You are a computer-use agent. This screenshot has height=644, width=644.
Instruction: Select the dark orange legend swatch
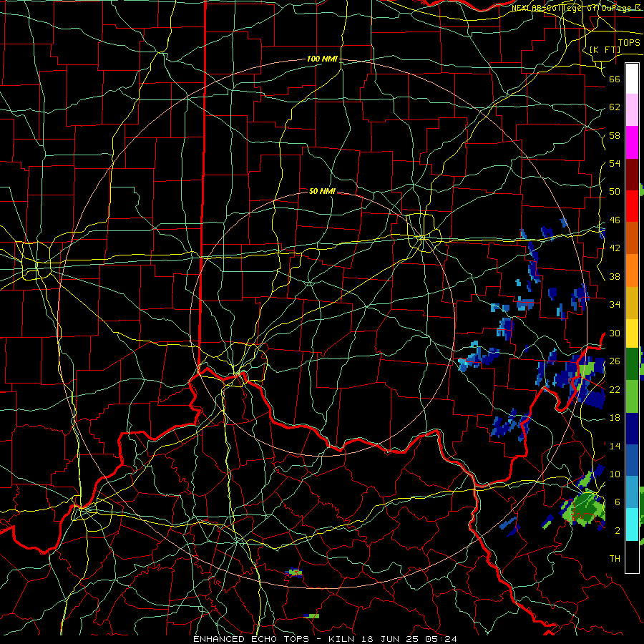pyautogui.click(x=632, y=238)
